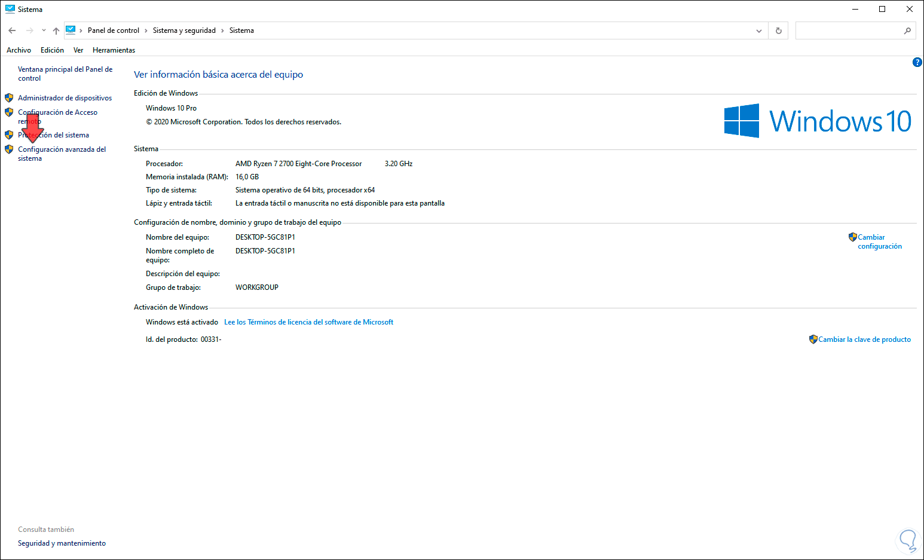Viewport: 924px width, 560px height.
Task: Select the workgroup value 'WORKGROUP'
Action: coord(257,287)
